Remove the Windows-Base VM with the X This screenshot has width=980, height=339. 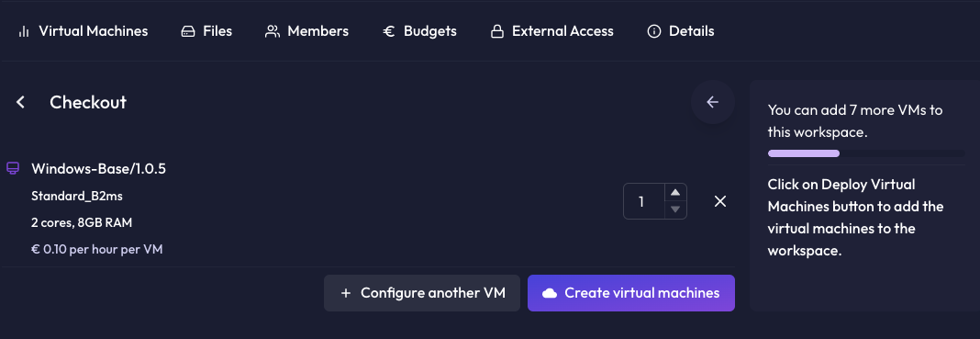[x=720, y=201]
